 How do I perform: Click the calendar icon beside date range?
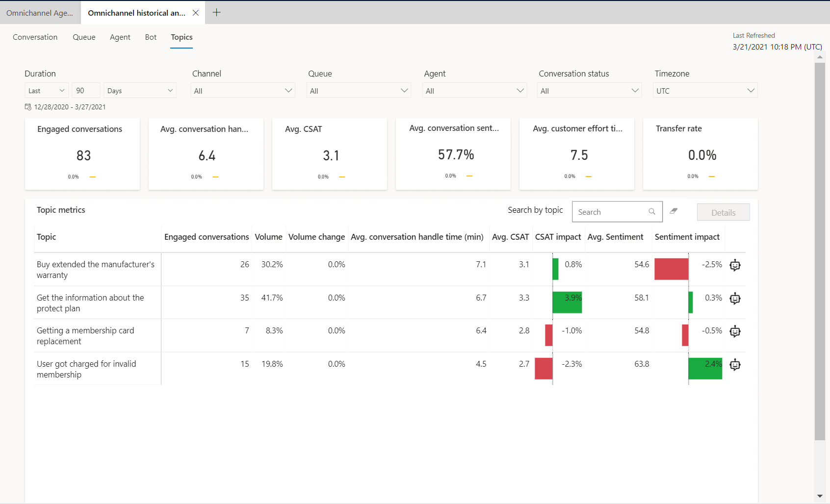click(x=28, y=107)
